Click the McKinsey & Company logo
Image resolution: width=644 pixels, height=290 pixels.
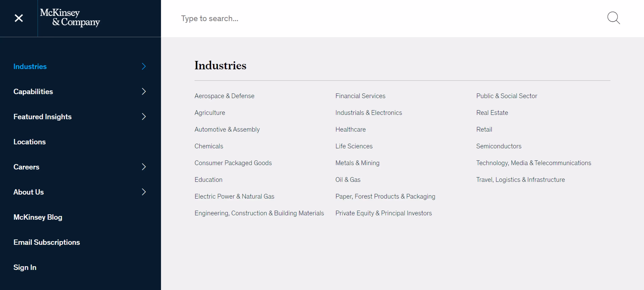pos(70,17)
